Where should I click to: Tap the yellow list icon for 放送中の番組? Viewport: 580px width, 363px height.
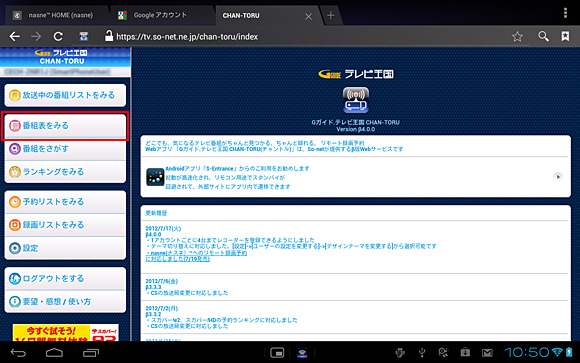point(14,95)
